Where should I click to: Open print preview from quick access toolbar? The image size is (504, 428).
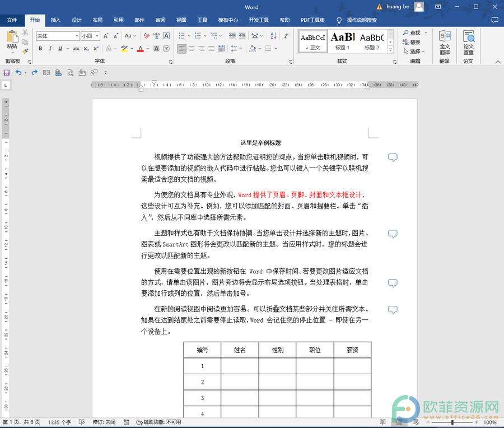pyautogui.click(x=70, y=73)
